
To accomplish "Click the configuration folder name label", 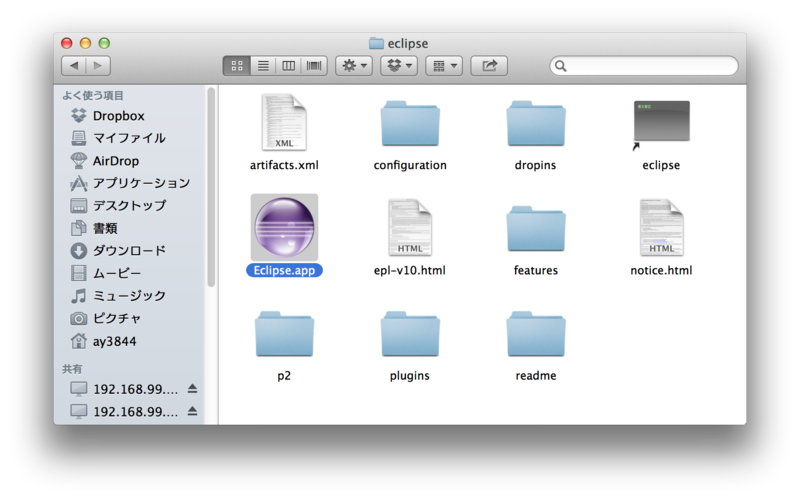I will pos(410,165).
